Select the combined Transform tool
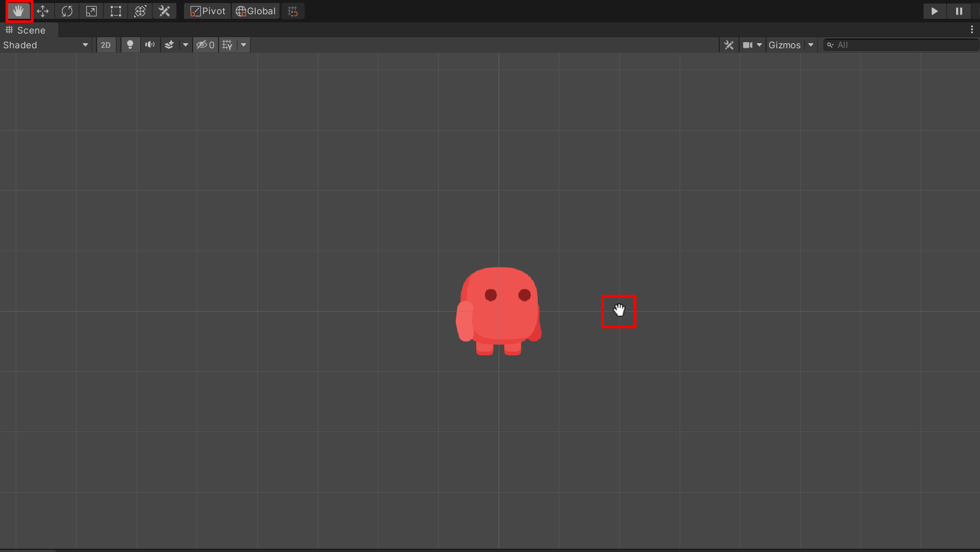The image size is (980, 552). pyautogui.click(x=140, y=11)
